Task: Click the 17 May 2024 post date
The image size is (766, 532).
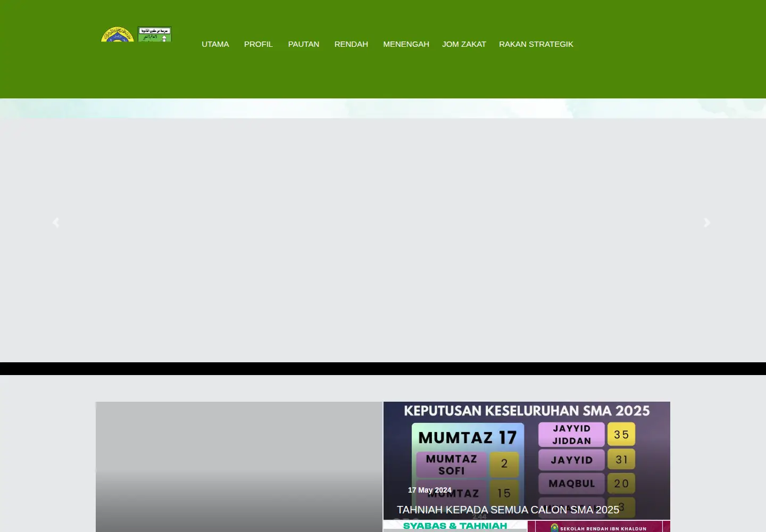Action: pos(429,490)
